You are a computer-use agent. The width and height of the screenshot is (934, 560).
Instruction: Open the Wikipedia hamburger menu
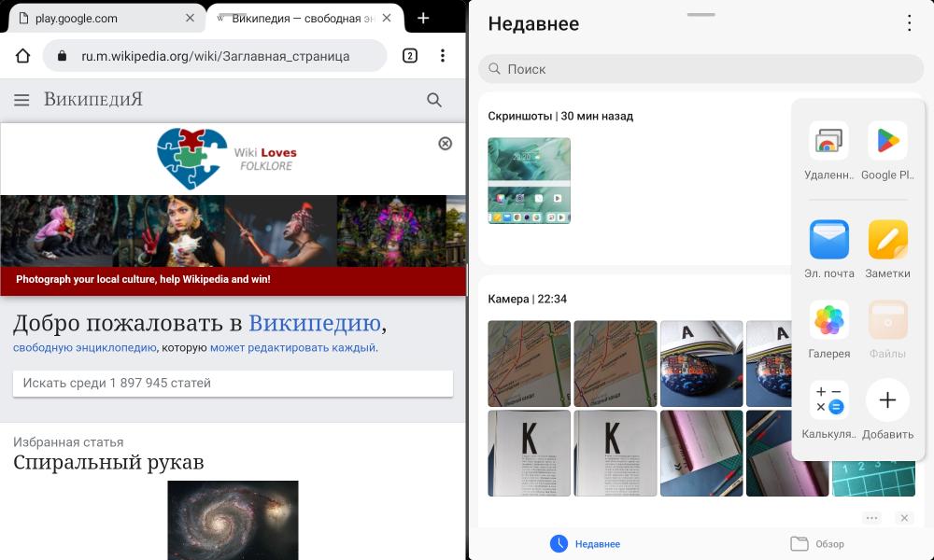pos(21,100)
